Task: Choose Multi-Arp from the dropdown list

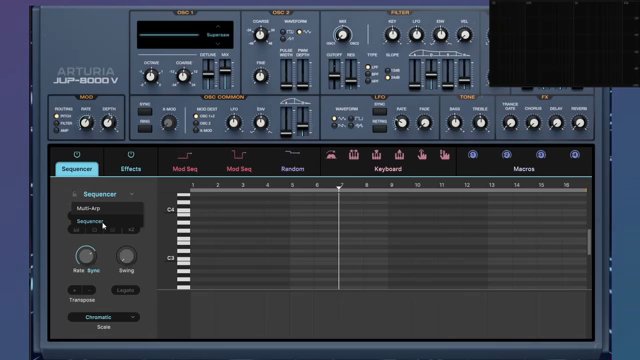Action: pyautogui.click(x=107, y=208)
